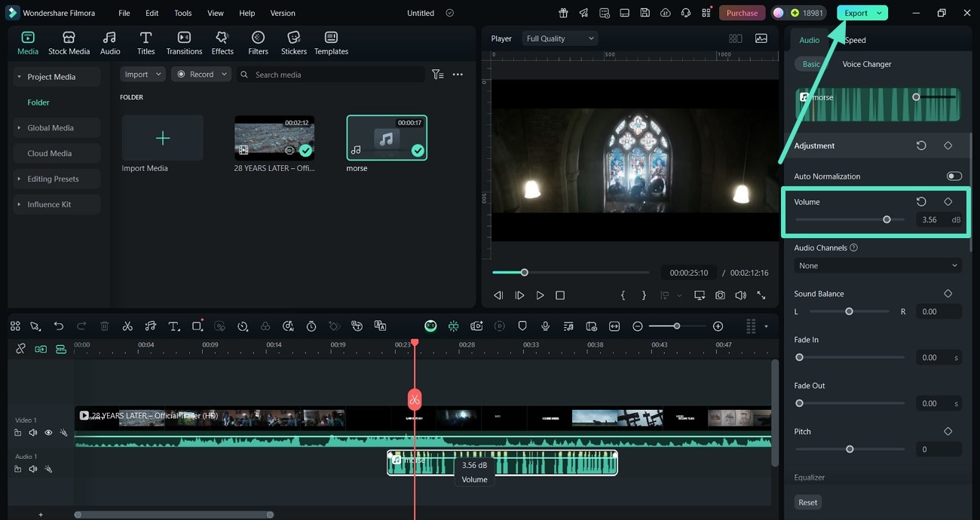Open the Import dropdown
The width and height of the screenshot is (980, 520).
tap(142, 75)
